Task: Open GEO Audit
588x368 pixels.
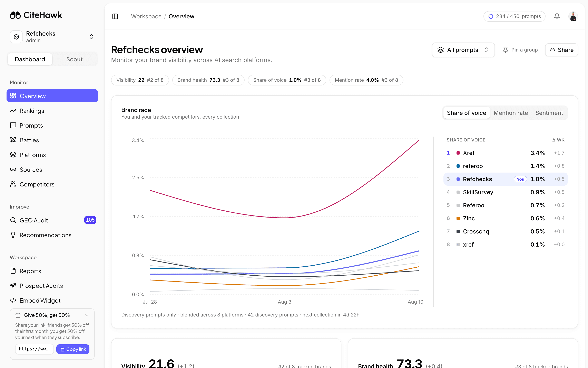Action: pos(52,220)
